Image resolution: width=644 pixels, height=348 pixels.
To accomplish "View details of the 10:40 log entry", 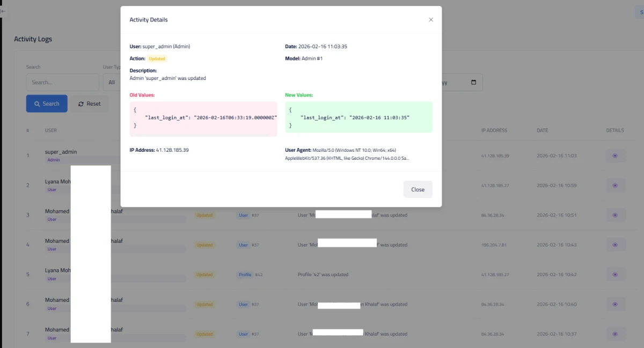I will [x=615, y=304].
